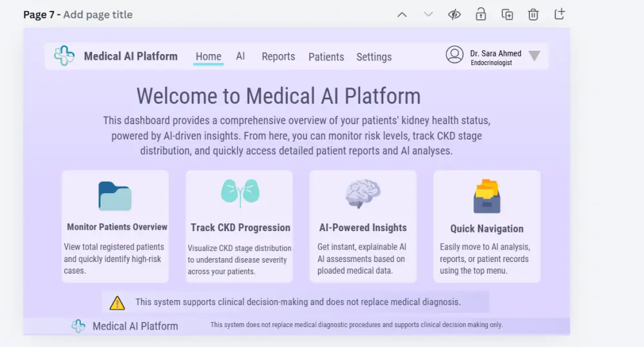Select the 'Quick Navigation' heading
The height and width of the screenshot is (347, 644).
click(x=487, y=229)
